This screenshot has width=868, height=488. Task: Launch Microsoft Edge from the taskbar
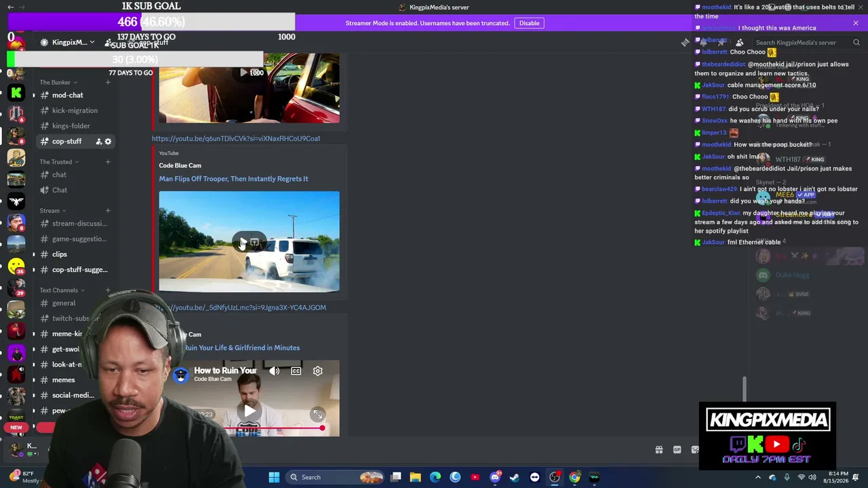(435, 477)
